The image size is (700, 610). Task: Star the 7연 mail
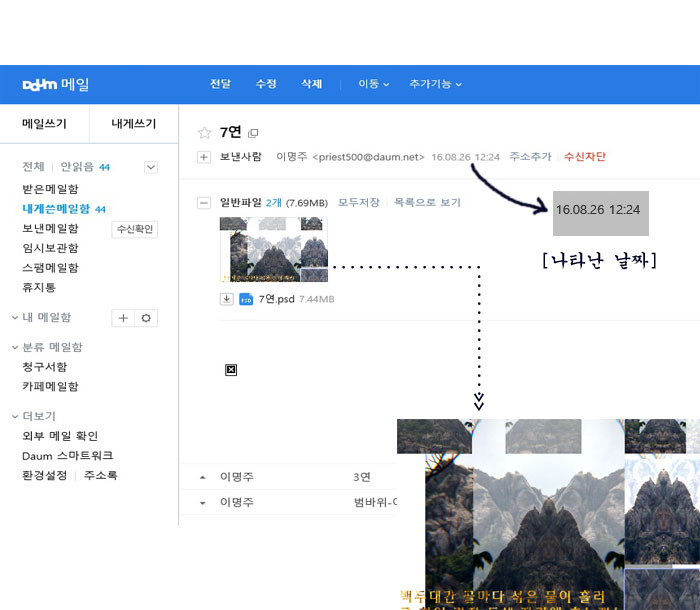pyautogui.click(x=204, y=133)
